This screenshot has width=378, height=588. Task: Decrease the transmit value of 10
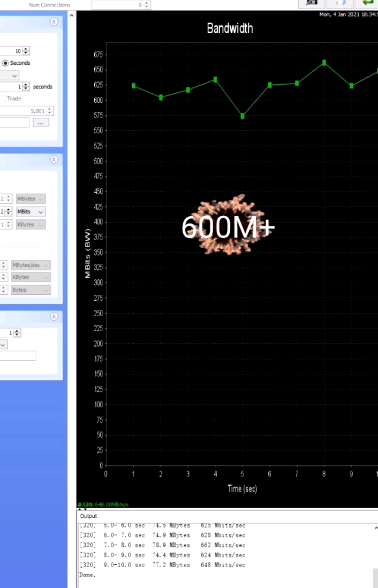(x=26, y=53)
